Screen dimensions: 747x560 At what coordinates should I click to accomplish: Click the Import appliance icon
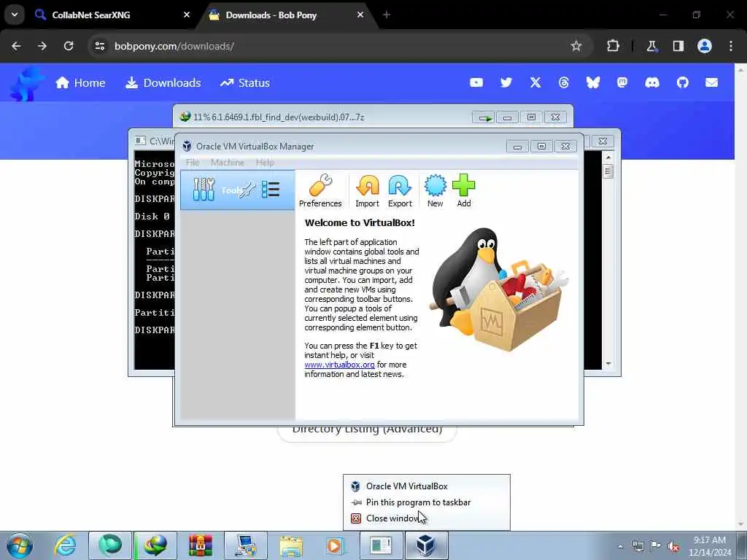tap(367, 190)
